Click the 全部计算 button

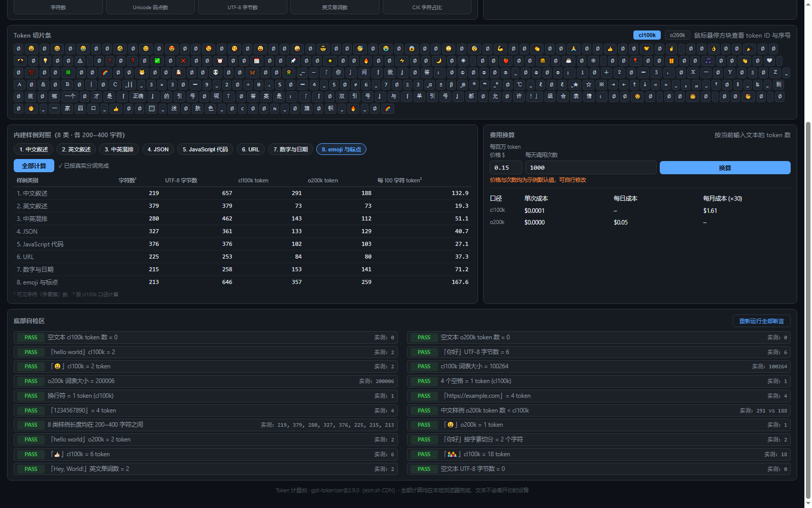coord(34,166)
